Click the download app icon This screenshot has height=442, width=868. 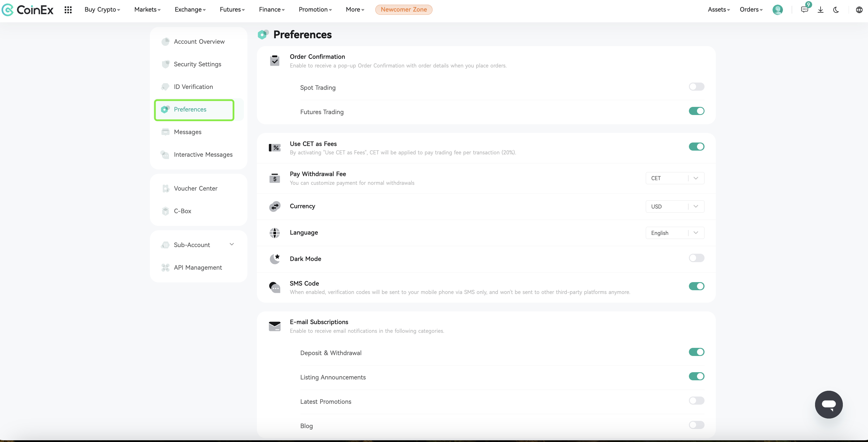coord(821,10)
